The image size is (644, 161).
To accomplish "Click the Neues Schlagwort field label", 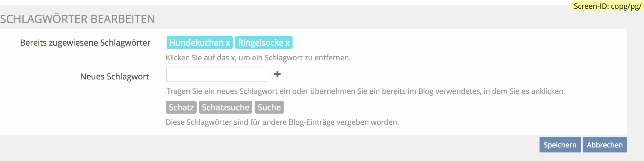I will [114, 77].
